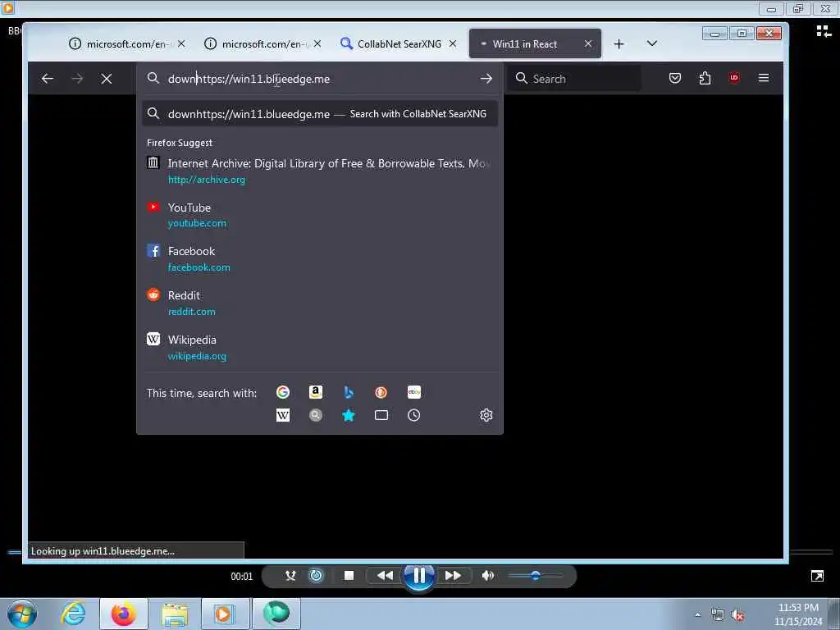The width and height of the screenshot is (840, 630).
Task: Switch to Library grid icon
Action: [x=824, y=32]
